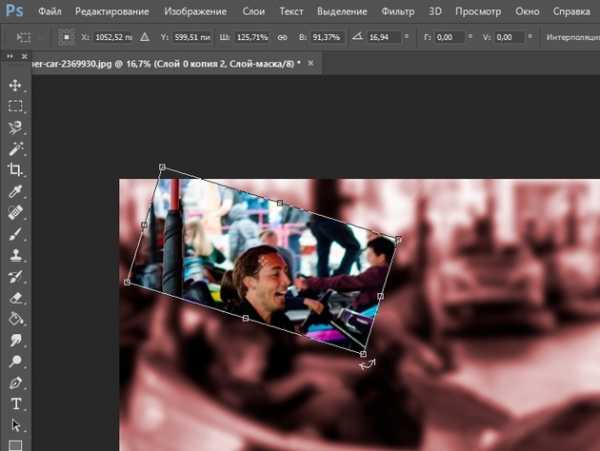Viewport: 600px width, 451px height.
Task: Click the left-middle transform handle
Action: (x=144, y=225)
